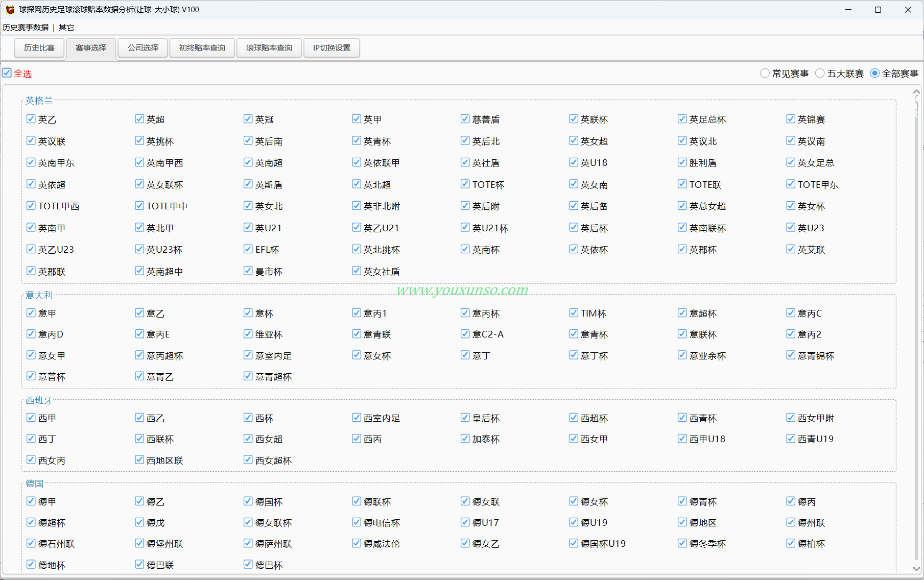Uncheck the 意甲 checkbox
Screen dimensions: 924x580
31,313
